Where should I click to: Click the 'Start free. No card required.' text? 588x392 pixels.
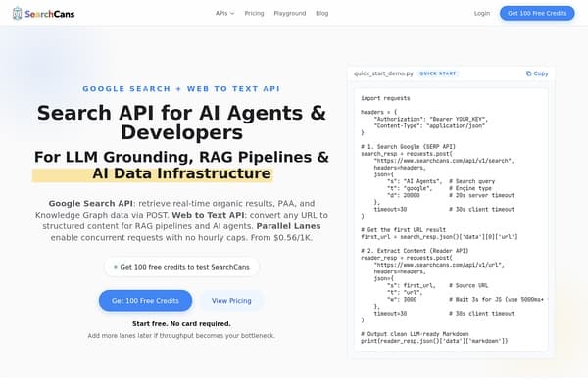(181, 323)
